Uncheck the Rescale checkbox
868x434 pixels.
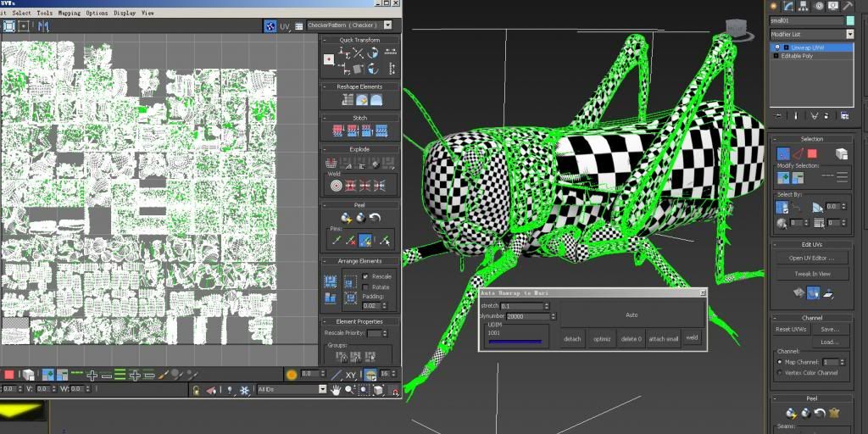tap(365, 276)
